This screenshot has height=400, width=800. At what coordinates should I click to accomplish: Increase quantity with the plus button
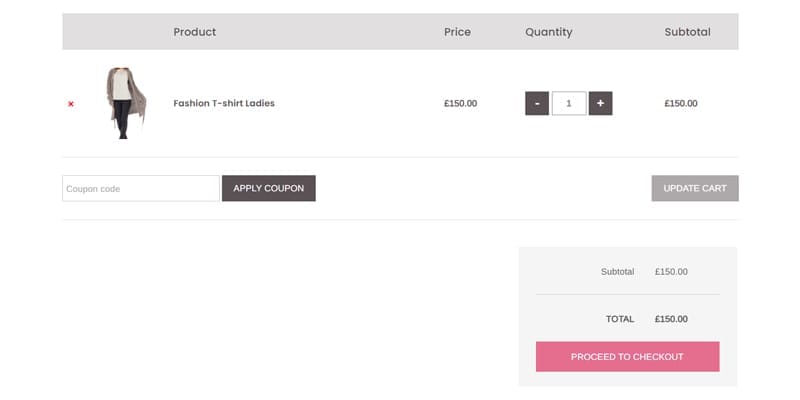click(x=600, y=103)
